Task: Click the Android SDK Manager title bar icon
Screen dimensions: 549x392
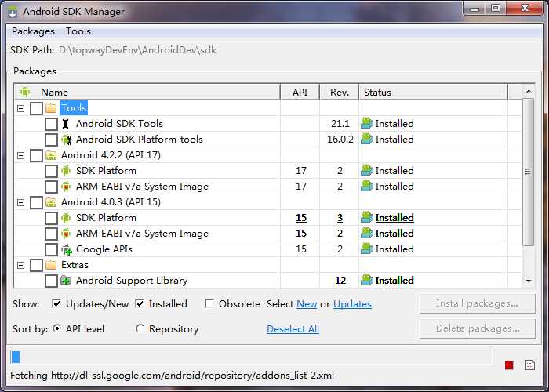Action: point(13,11)
